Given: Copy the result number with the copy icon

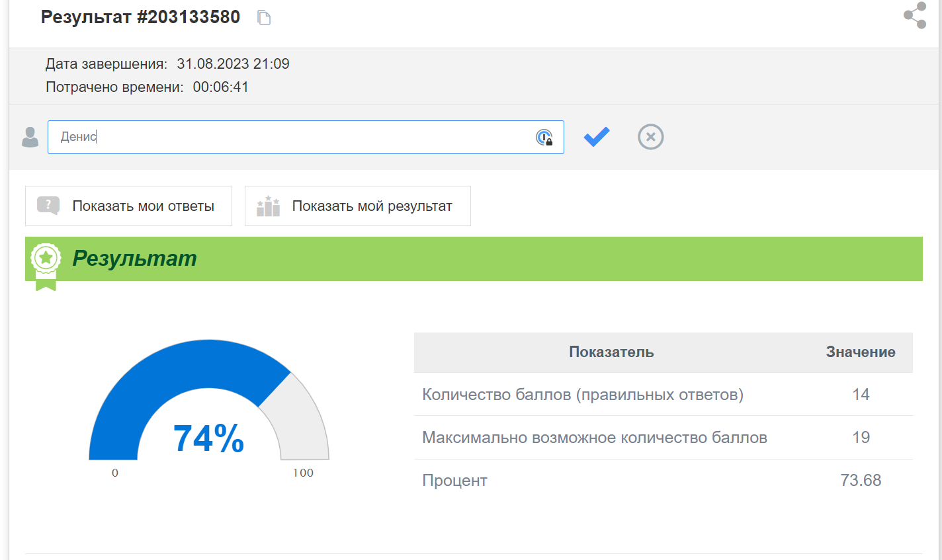Looking at the screenshot, I should [x=264, y=18].
